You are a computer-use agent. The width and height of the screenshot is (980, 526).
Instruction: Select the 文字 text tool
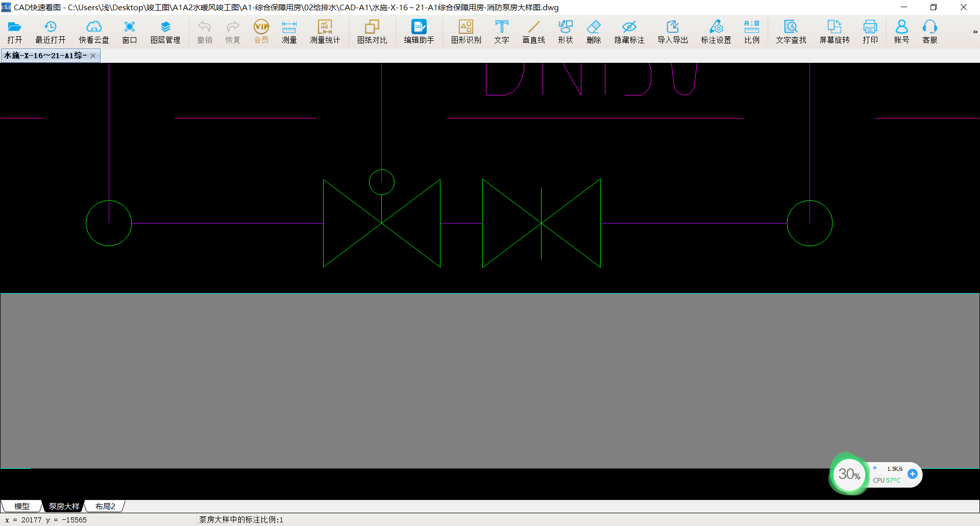click(x=502, y=32)
